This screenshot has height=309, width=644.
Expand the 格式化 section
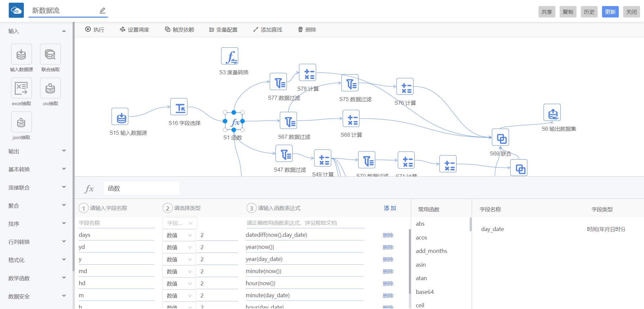click(64, 260)
